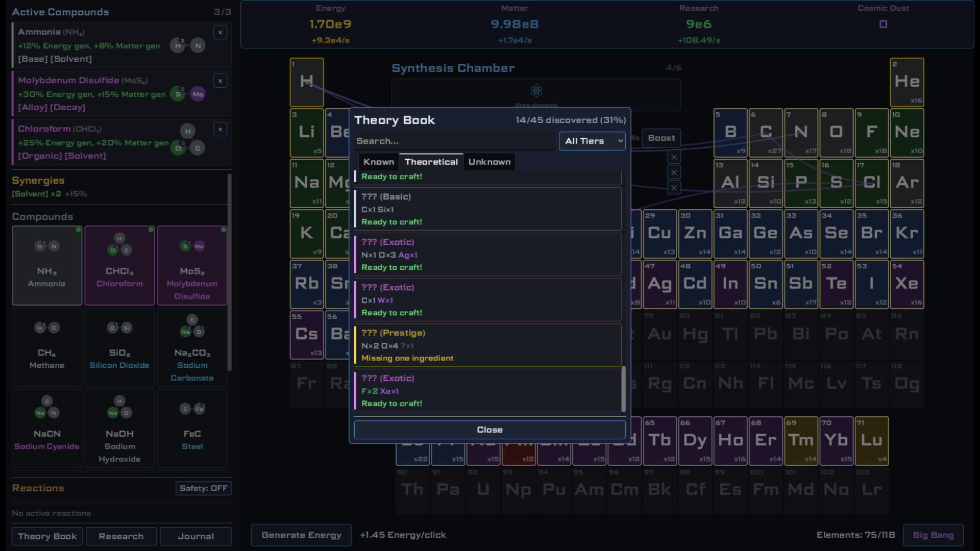Select the NaCN Sodium Cyanide compound
The height and width of the screenshot is (551, 980).
(46, 429)
